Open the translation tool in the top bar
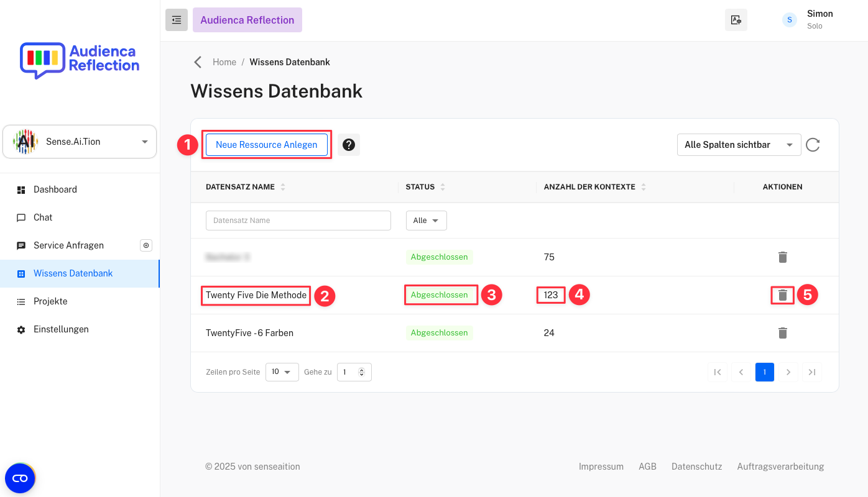This screenshot has width=868, height=497. pos(736,19)
